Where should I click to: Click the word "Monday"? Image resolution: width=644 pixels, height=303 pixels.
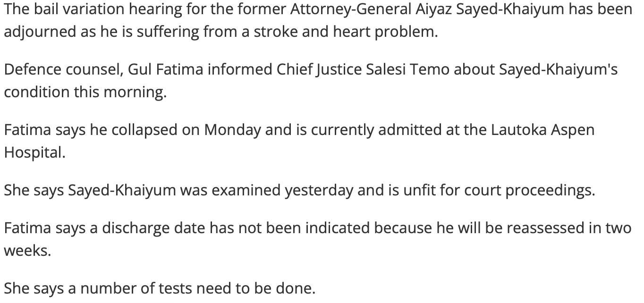tap(232, 129)
